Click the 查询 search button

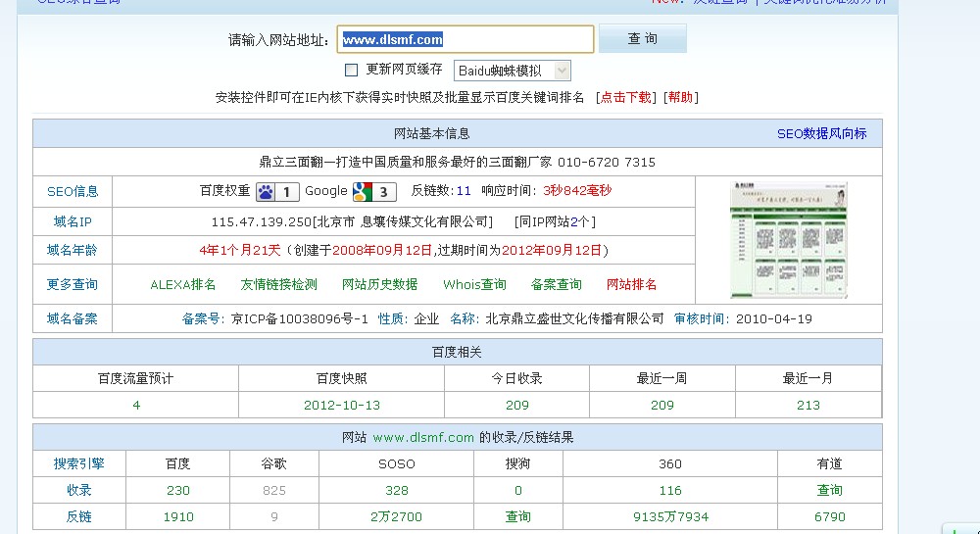(643, 39)
